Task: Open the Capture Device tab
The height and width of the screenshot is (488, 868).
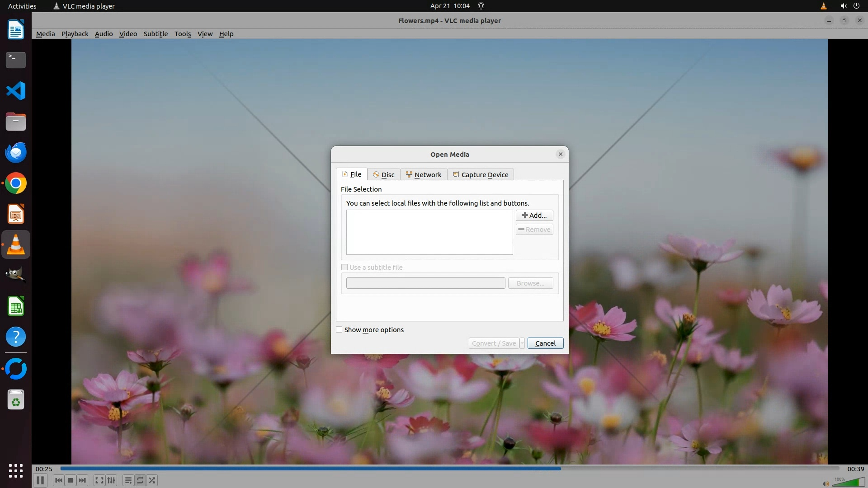Action: 481,175
